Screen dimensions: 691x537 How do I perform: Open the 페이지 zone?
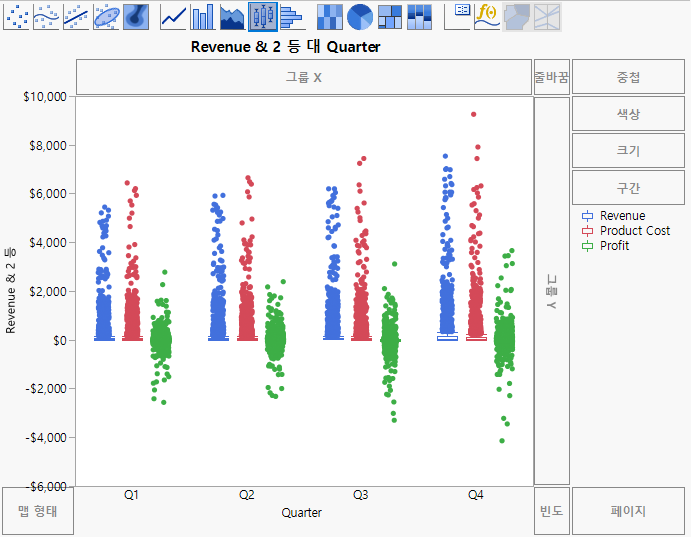pos(628,511)
